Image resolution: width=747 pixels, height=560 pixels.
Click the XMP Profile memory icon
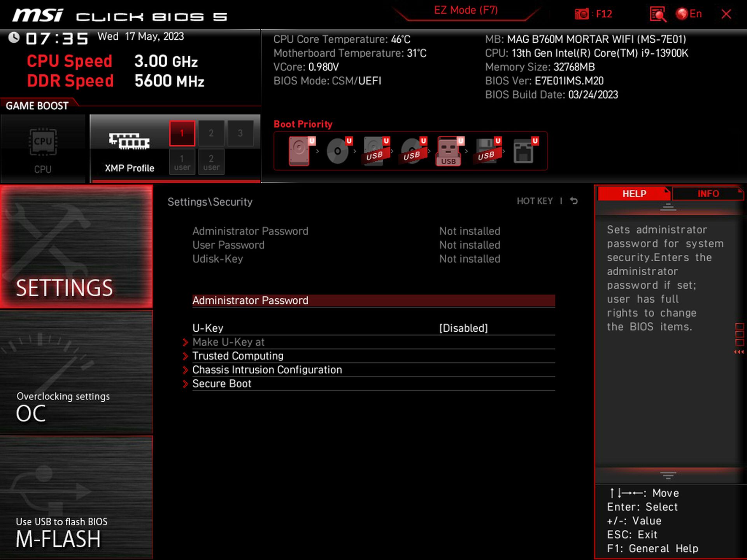[x=129, y=142]
